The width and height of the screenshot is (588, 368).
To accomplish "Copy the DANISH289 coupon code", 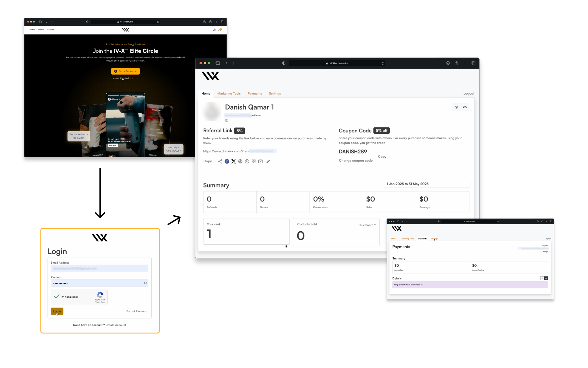I will point(382,156).
